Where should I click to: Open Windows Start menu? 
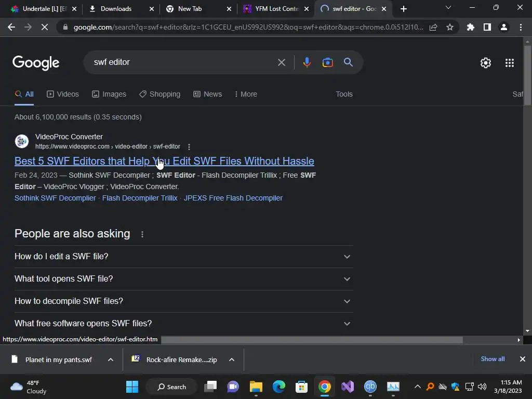(132, 387)
